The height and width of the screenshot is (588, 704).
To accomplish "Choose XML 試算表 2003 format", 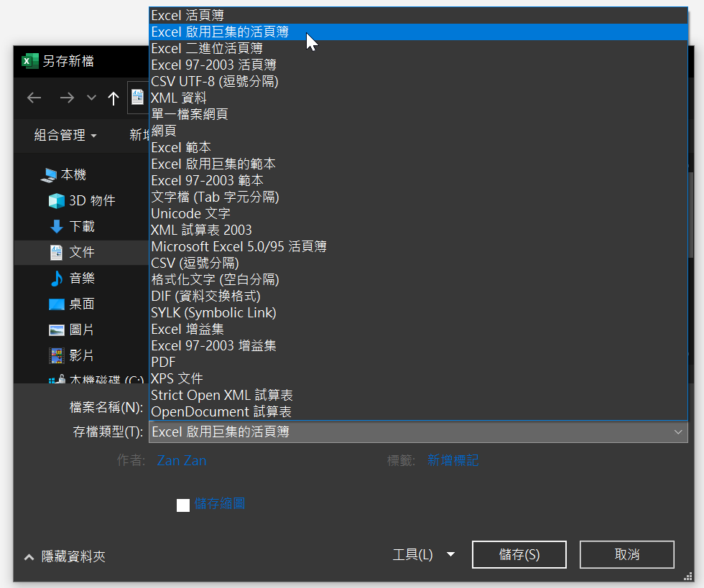I will [x=418, y=230].
